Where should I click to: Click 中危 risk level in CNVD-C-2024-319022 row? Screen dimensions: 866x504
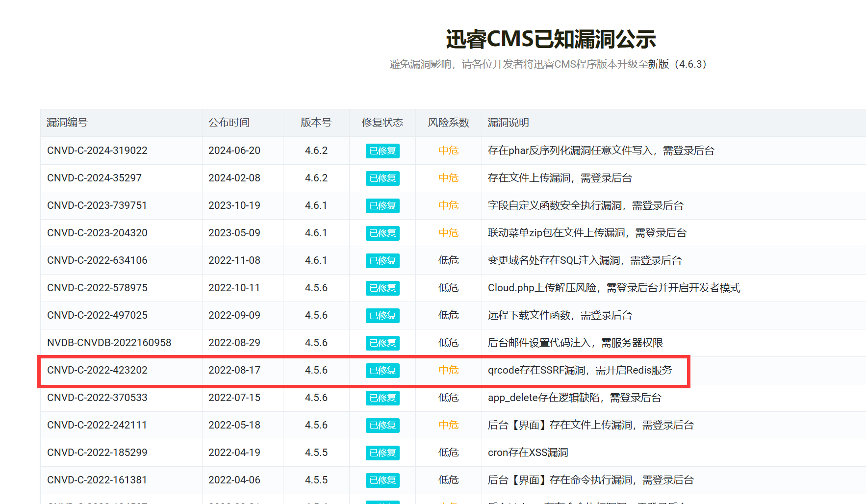click(x=449, y=151)
